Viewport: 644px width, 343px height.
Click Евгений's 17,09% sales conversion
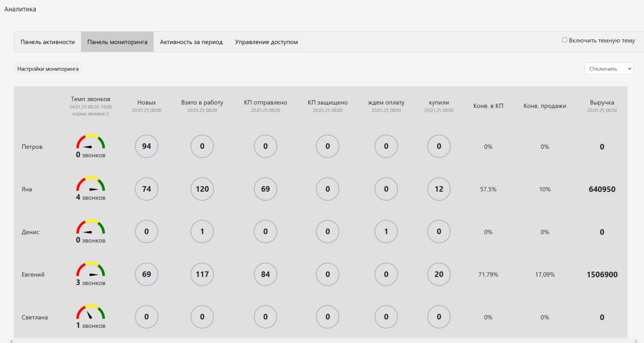pyautogui.click(x=545, y=275)
